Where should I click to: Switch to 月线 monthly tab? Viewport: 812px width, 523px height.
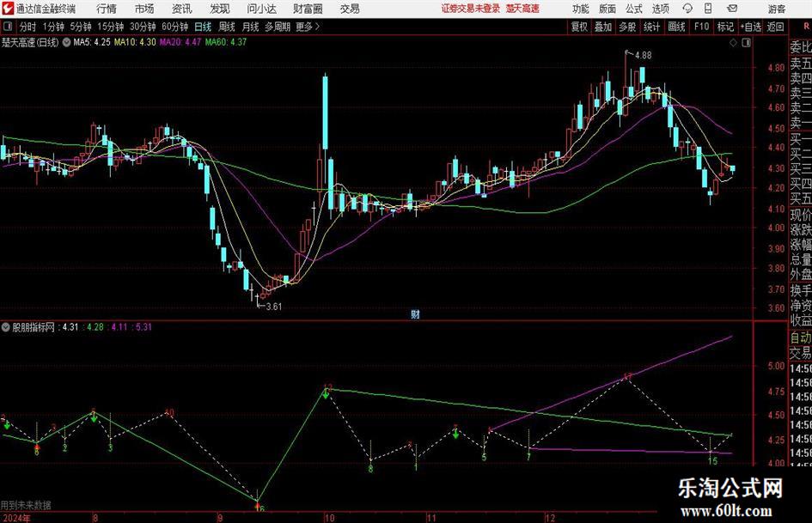[250, 27]
